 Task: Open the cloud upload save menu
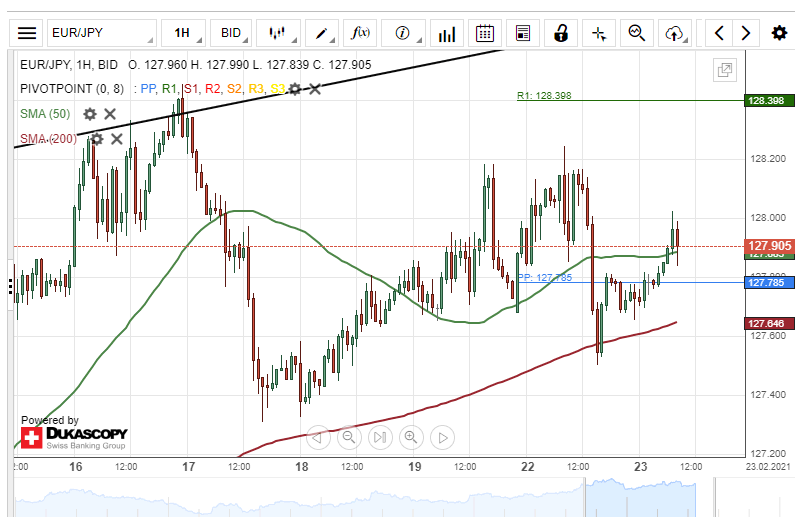coord(676,34)
